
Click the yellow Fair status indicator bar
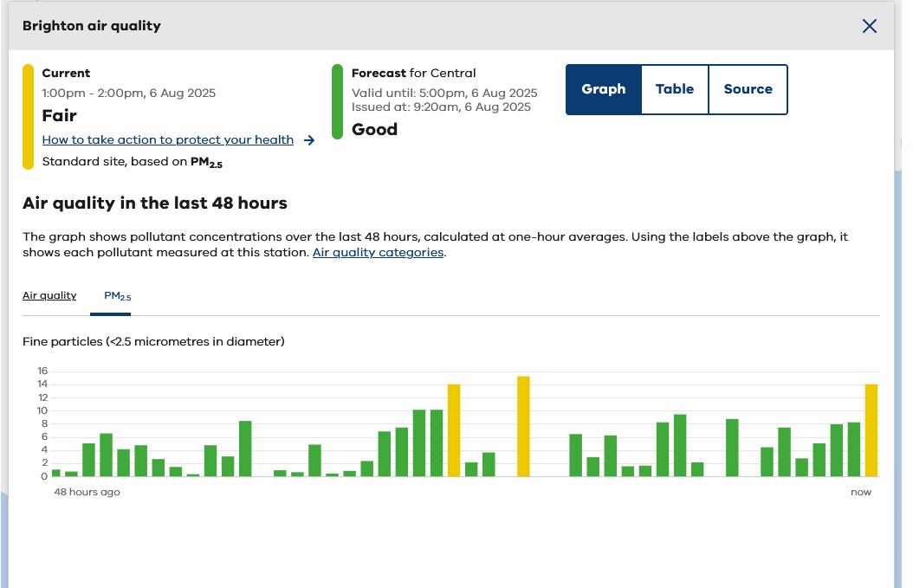(x=28, y=117)
